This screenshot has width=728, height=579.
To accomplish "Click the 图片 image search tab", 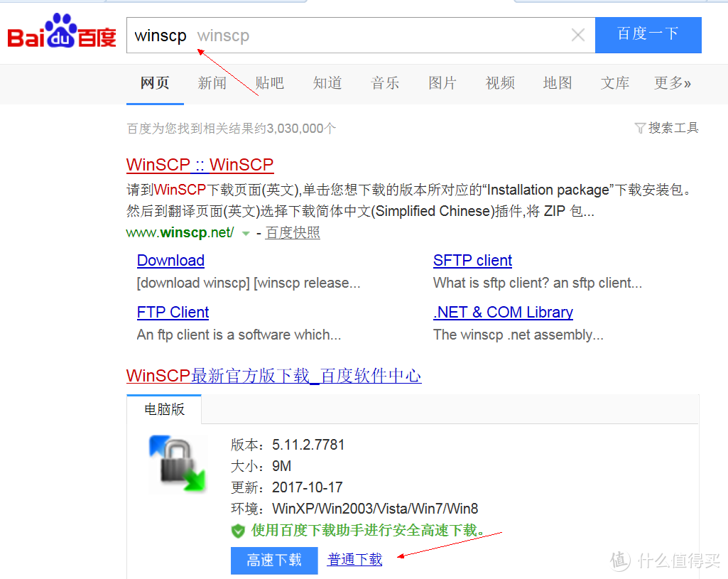I will (x=442, y=83).
